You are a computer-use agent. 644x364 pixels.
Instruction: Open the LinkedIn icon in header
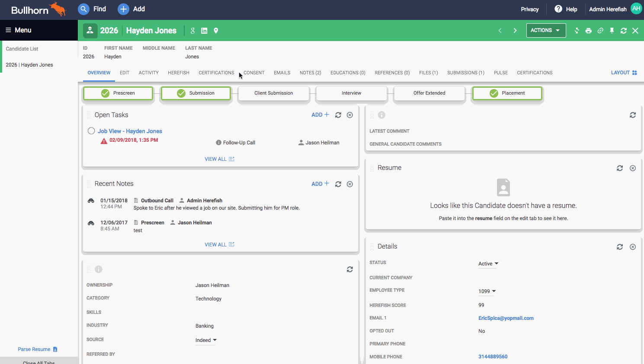tap(204, 31)
